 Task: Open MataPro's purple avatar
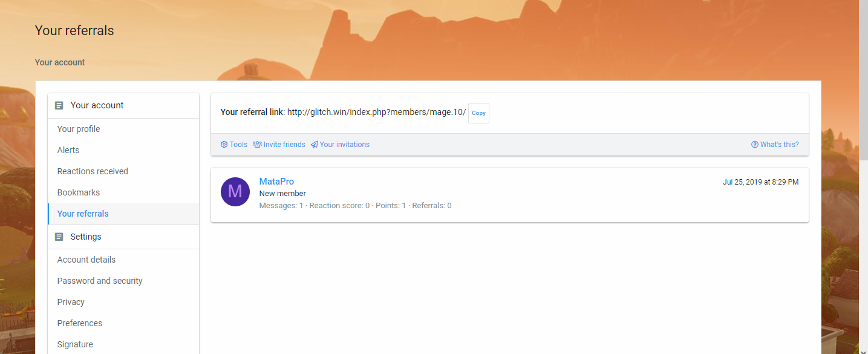coord(235,192)
